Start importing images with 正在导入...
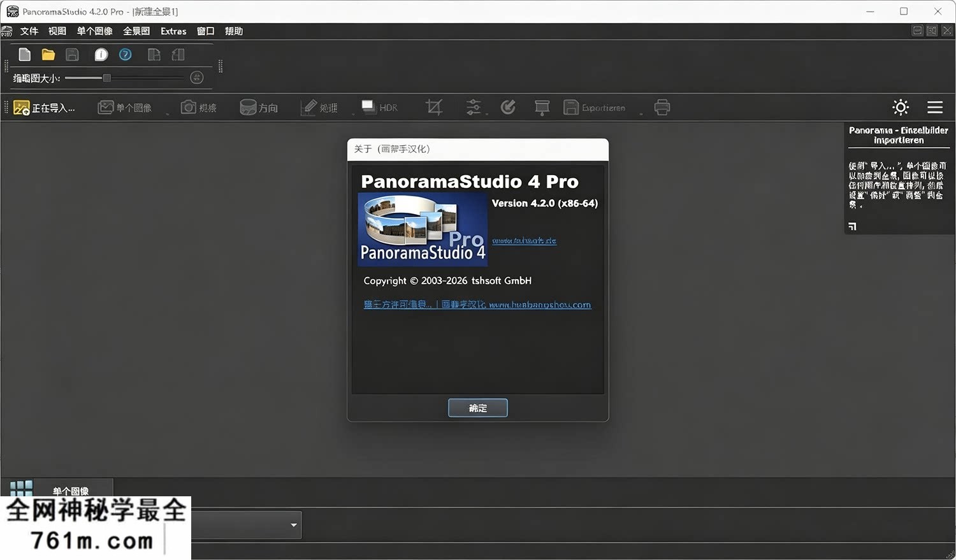 click(x=44, y=108)
